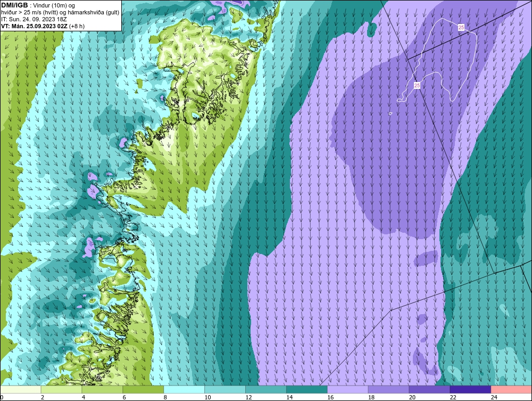Image resolution: width=532 pixels, height=401 pixels.
Task: Click the 8-10 m/s light cyan legend swatch
Action: [x=184, y=389]
